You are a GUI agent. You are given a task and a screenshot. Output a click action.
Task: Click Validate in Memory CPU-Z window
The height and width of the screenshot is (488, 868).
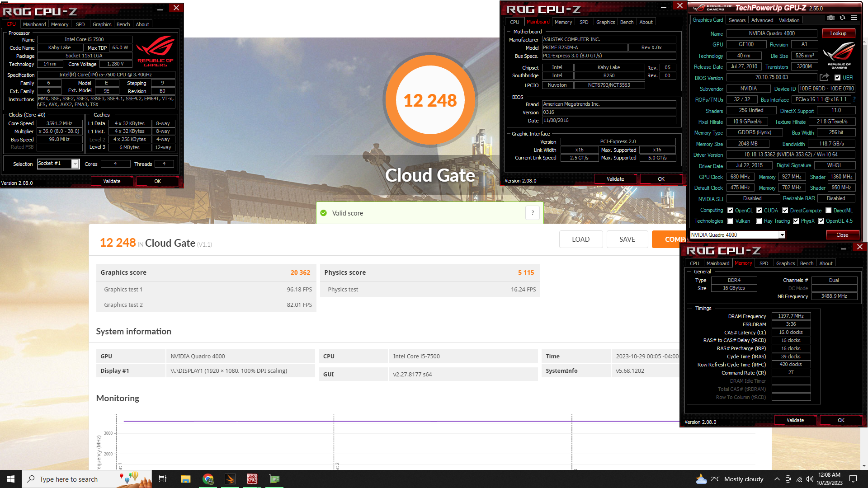[x=795, y=420]
